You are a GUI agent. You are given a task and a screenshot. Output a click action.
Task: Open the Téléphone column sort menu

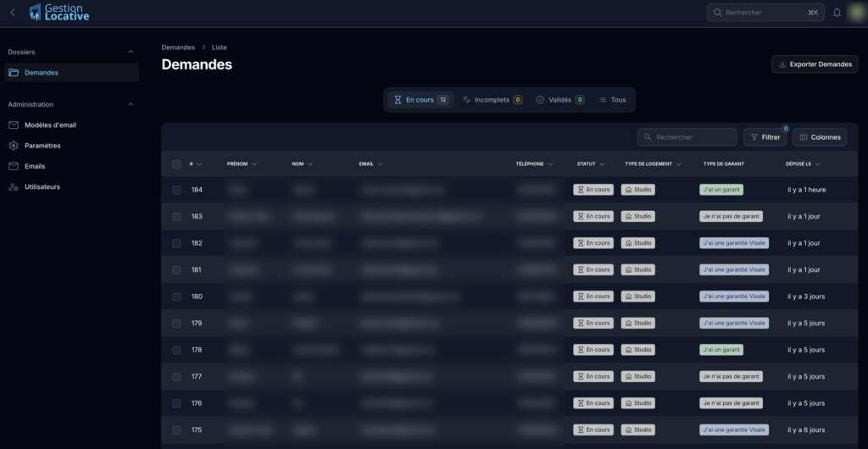(x=534, y=164)
